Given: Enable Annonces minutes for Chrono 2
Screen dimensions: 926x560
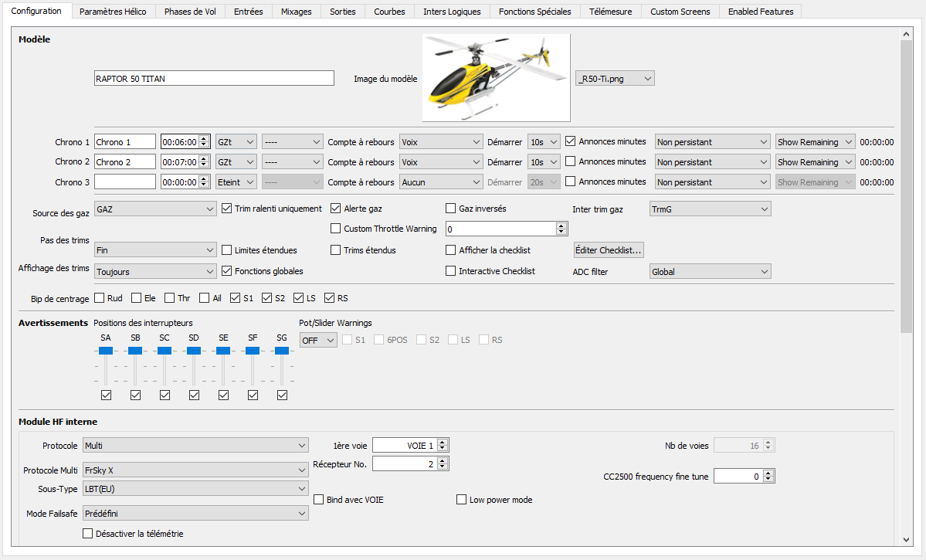Looking at the screenshot, I should tap(571, 162).
